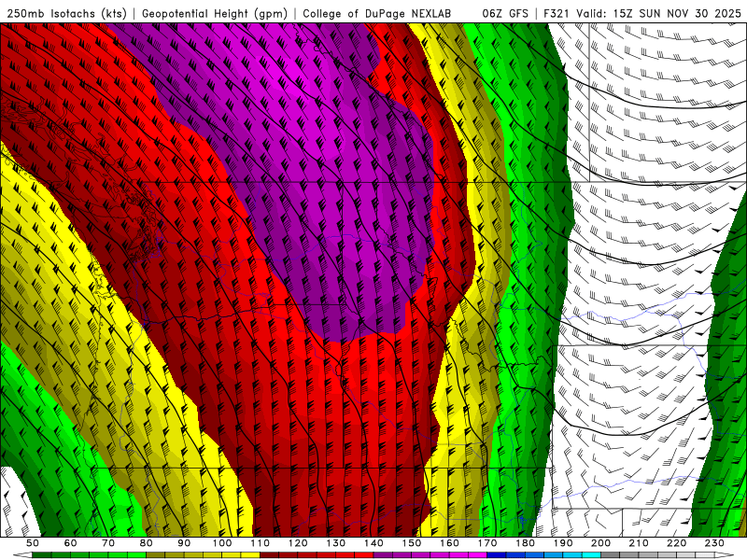Click the '06Z GFS' model run text
747x560 pixels.
505,13
